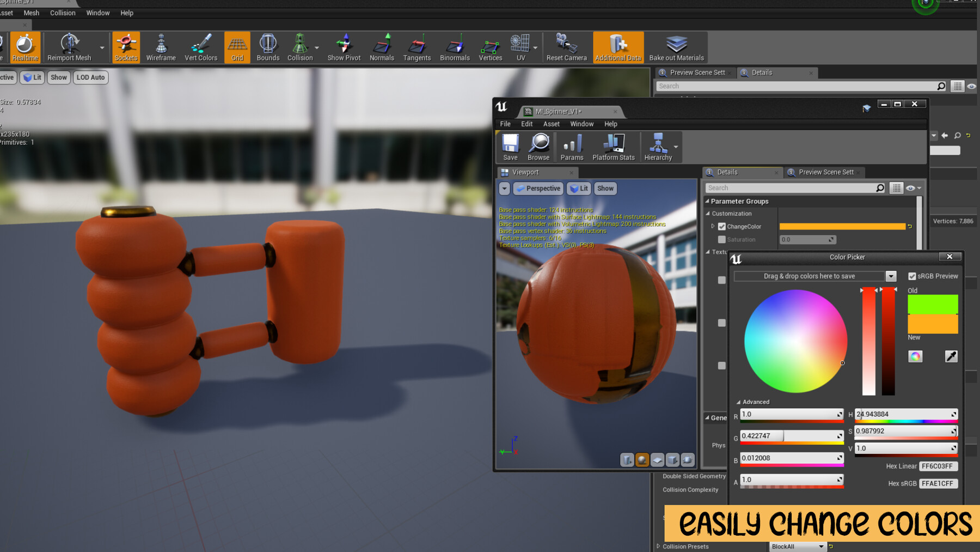Collapse the Parameter Groups section

click(706, 201)
